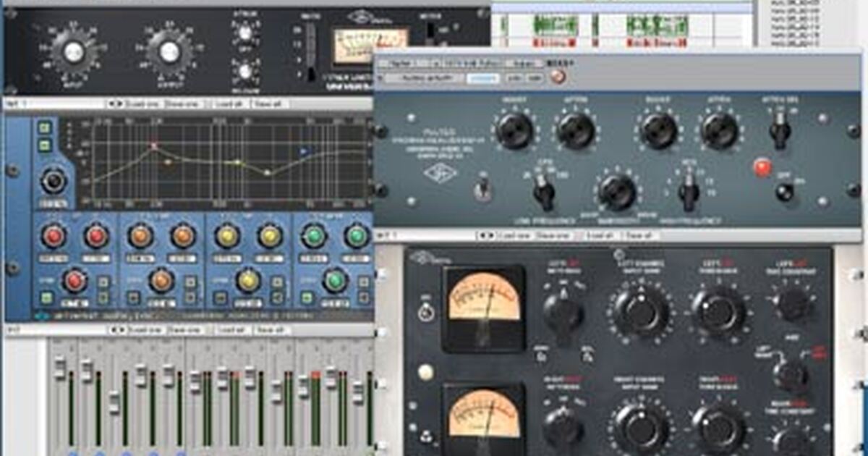Click Save all below the Pultec EQ
This screenshot has width=868, height=456.
[x=639, y=235]
